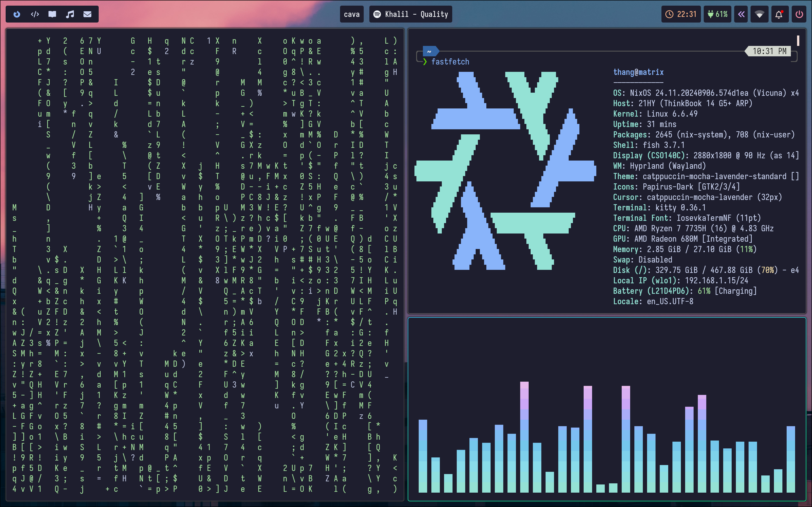Click the Wi-Fi network icon
Image resolution: width=812 pixels, height=507 pixels.
click(759, 14)
